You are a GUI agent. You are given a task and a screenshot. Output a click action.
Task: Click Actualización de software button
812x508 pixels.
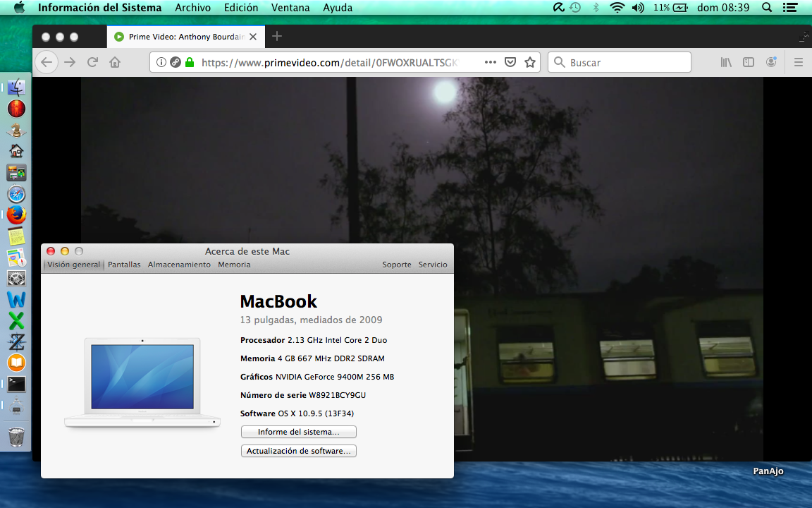[298, 451]
